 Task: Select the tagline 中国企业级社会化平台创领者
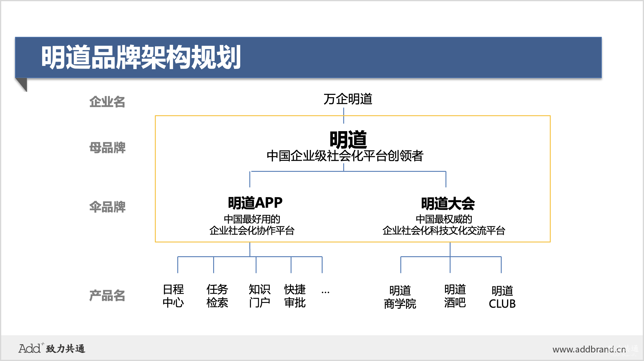coord(345,156)
